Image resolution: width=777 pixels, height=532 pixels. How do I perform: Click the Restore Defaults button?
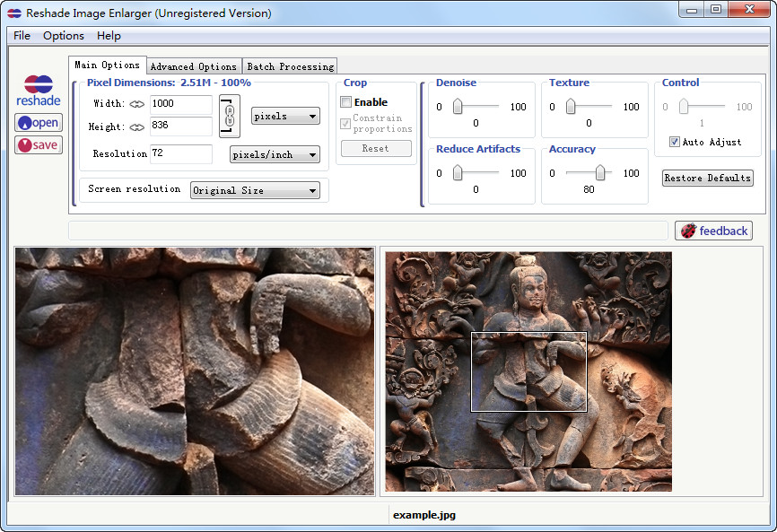click(707, 178)
